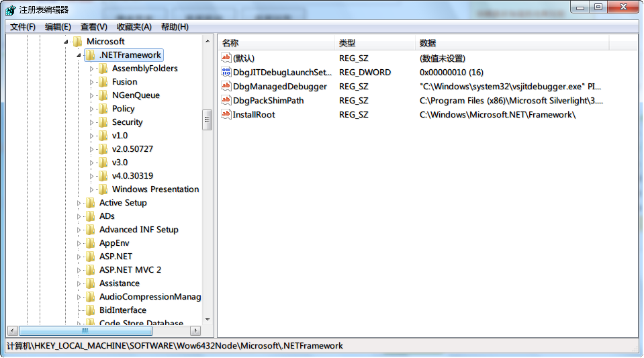Click the tree horizontal scrollbar thumb
The width and height of the screenshot is (644, 358).
point(85,330)
